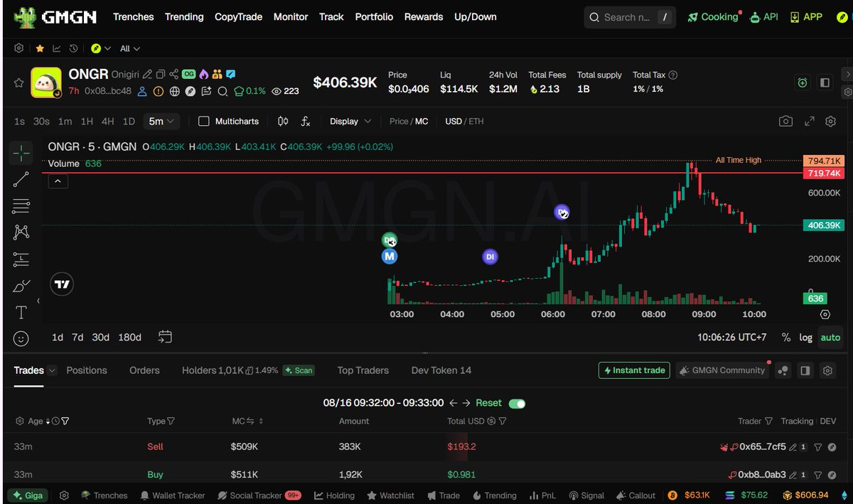The width and height of the screenshot is (853, 504).
Task: Edit the ONGR token note
Action: click(147, 74)
